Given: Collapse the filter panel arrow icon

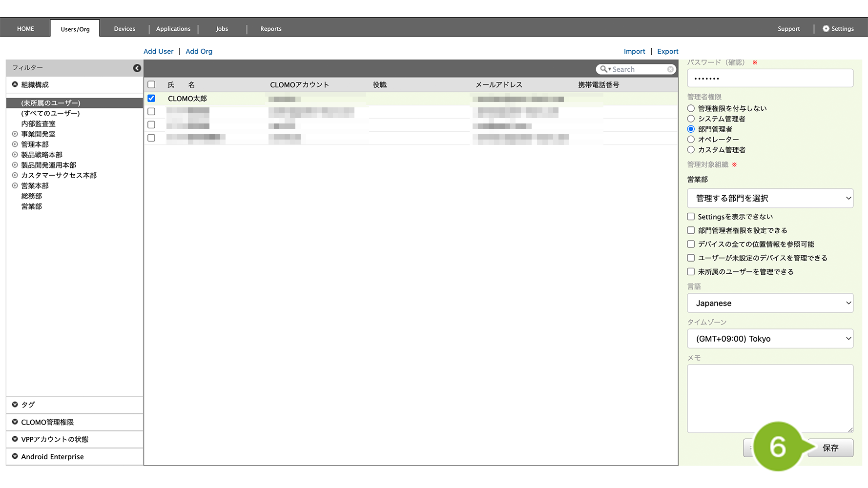Looking at the screenshot, I should [x=137, y=68].
